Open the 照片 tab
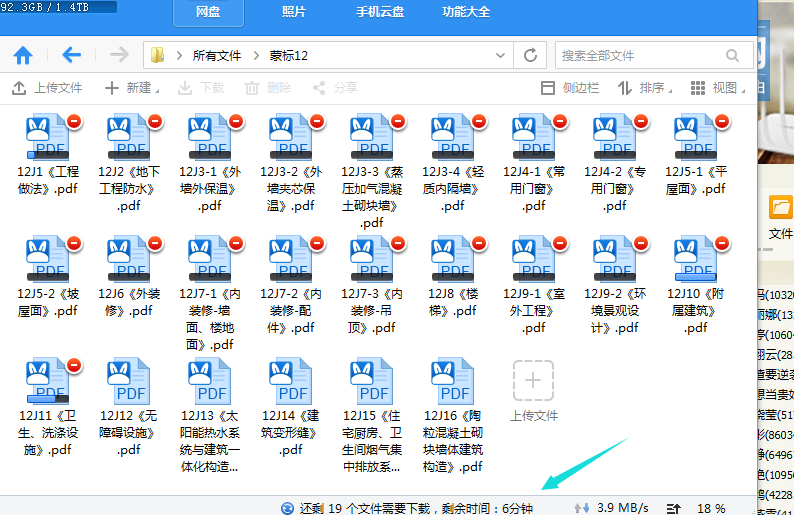This screenshot has height=515, width=794. 294,12
